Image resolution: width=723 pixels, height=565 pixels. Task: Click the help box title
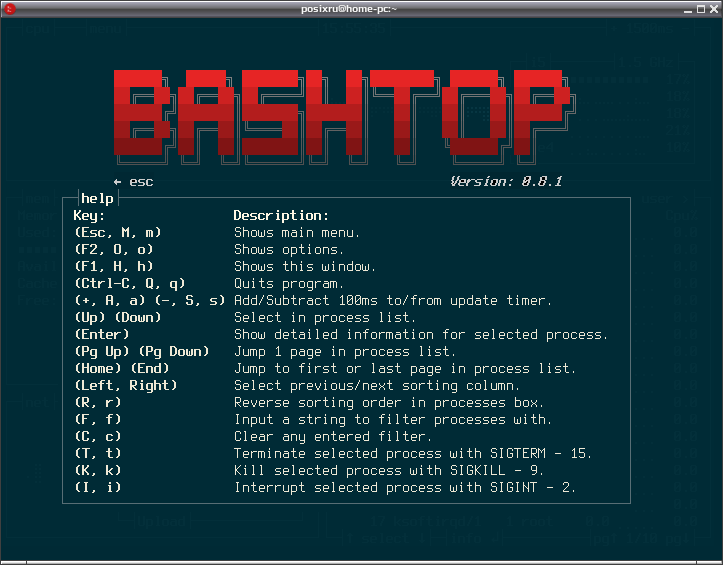click(x=97, y=199)
